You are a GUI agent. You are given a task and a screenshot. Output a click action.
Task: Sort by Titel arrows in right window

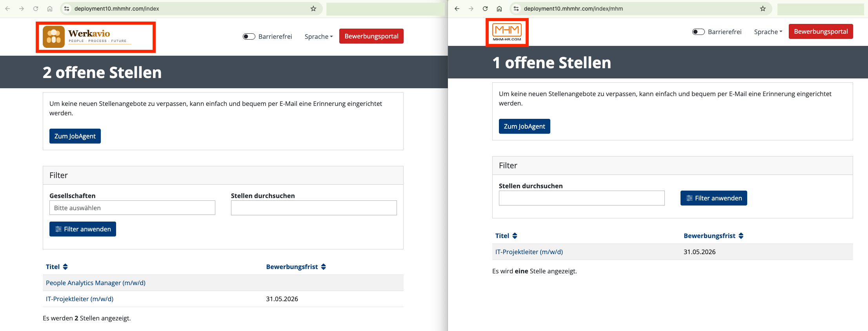[x=515, y=236]
